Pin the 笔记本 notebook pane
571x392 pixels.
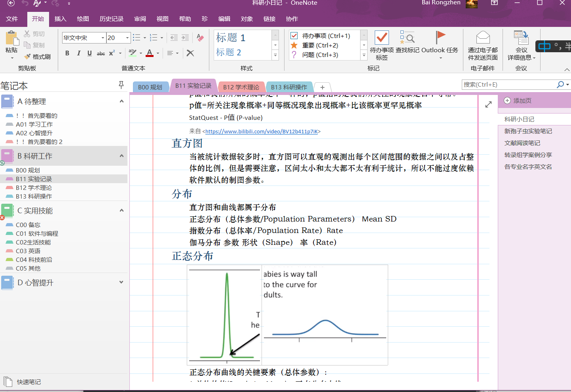click(121, 85)
